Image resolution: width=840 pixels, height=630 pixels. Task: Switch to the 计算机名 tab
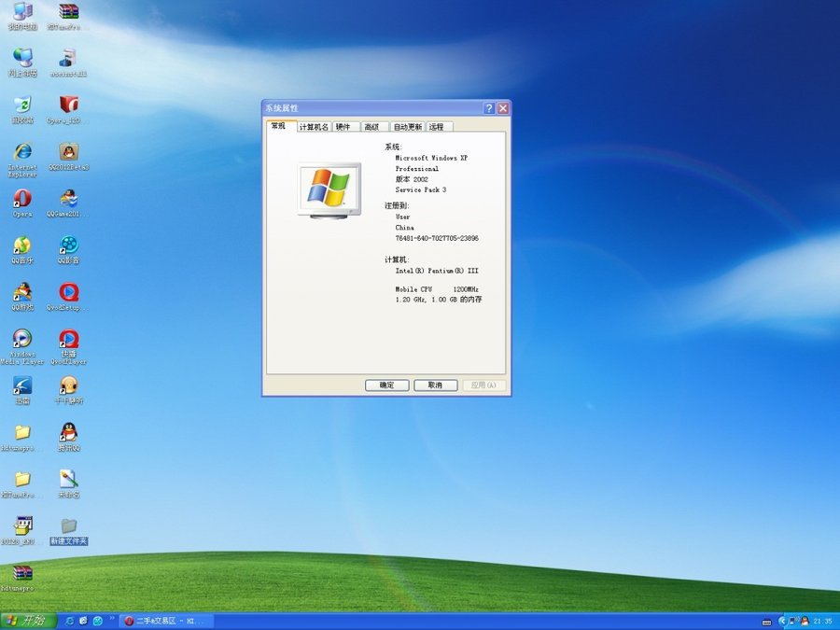click(x=313, y=127)
